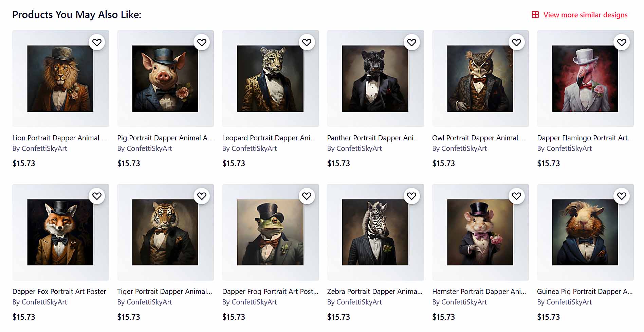Click the heart on the Pig Portrait poster
The image size is (644, 332).
tap(202, 42)
